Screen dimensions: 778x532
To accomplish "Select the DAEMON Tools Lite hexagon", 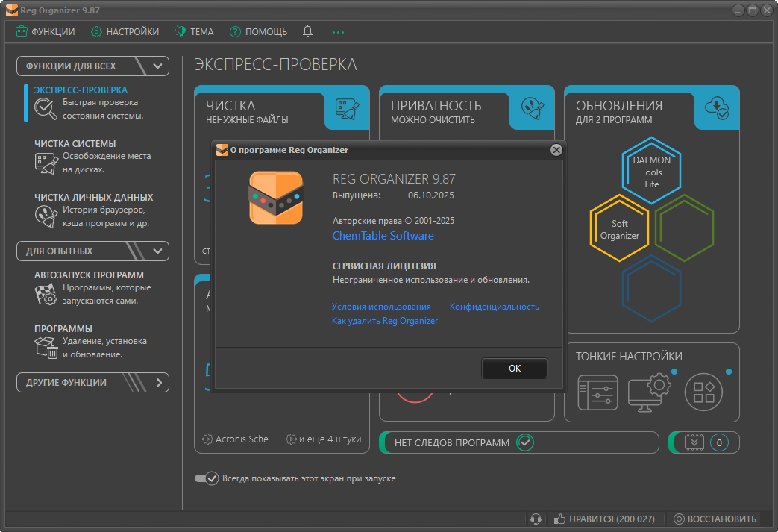I will [651, 172].
